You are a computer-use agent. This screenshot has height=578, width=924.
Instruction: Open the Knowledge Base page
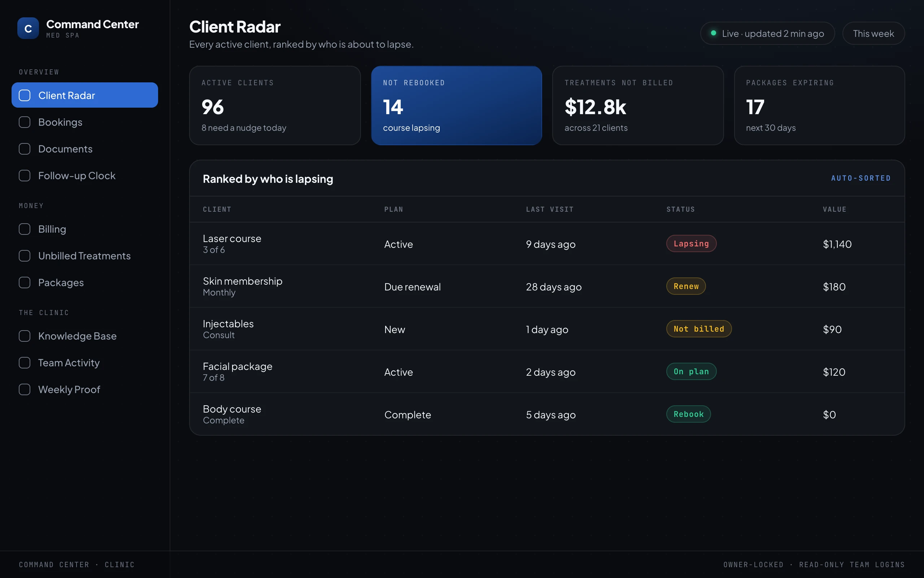(x=85, y=336)
